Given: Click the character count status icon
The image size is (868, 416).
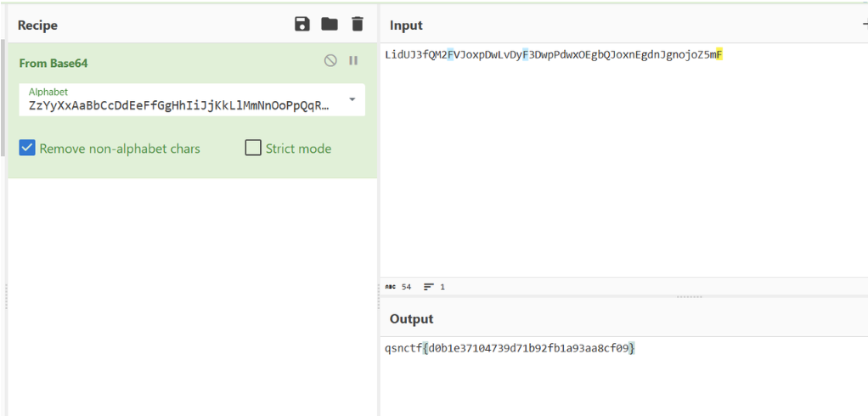Looking at the screenshot, I should click(391, 287).
